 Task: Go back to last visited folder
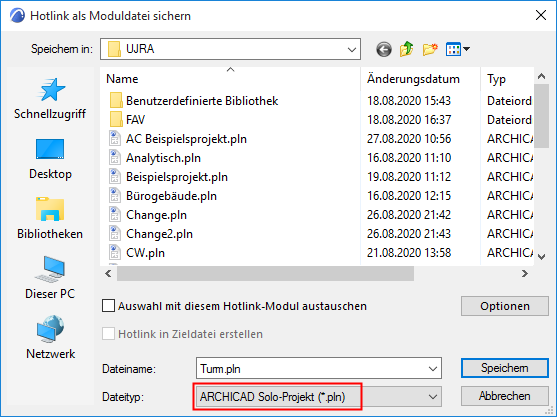384,49
